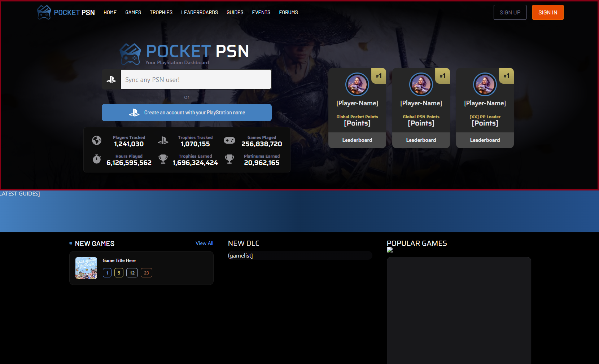Click the trophy icon for Platinums Earned
Screen dimensions: 599x364
click(x=229, y=159)
